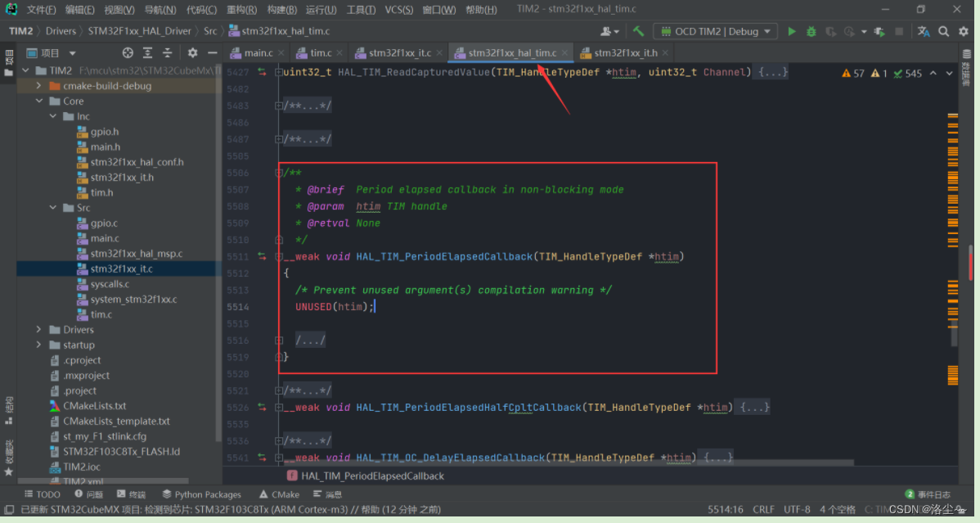Collapse the Src folder
The width and height of the screenshot is (980, 523).
click(53, 208)
